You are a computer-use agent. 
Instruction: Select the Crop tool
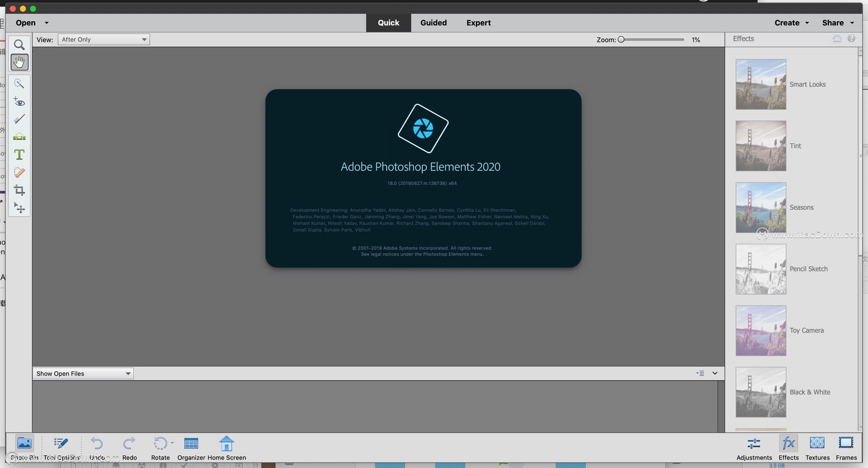pyautogui.click(x=19, y=190)
